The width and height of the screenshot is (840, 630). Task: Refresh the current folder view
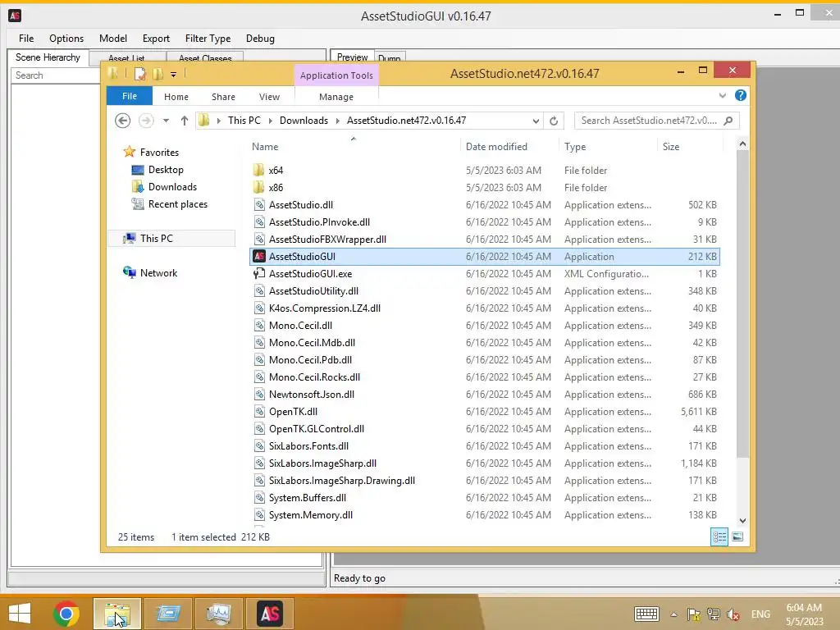click(x=554, y=121)
